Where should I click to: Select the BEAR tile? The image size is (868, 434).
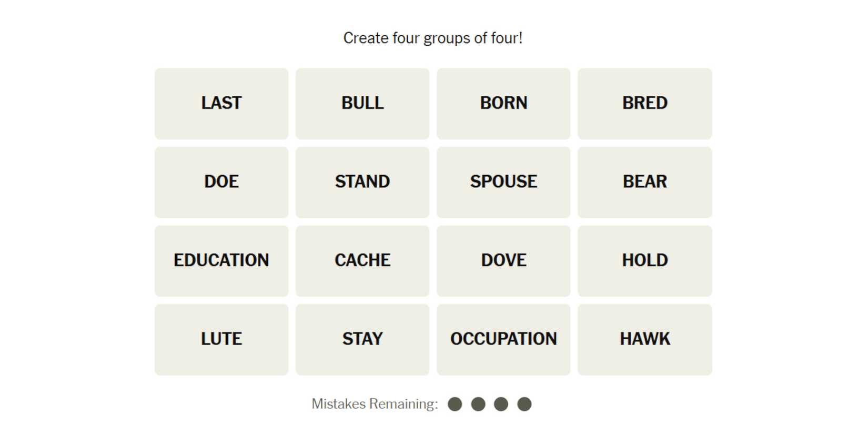(644, 182)
